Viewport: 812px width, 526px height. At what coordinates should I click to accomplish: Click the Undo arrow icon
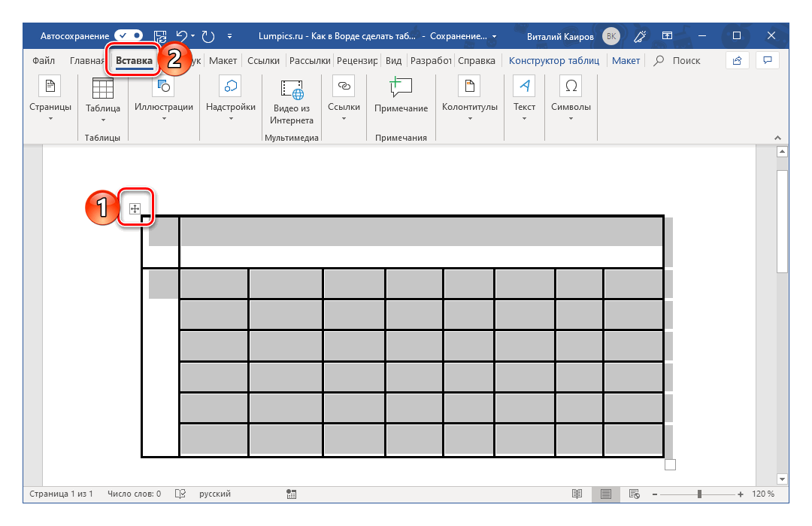[x=181, y=35]
